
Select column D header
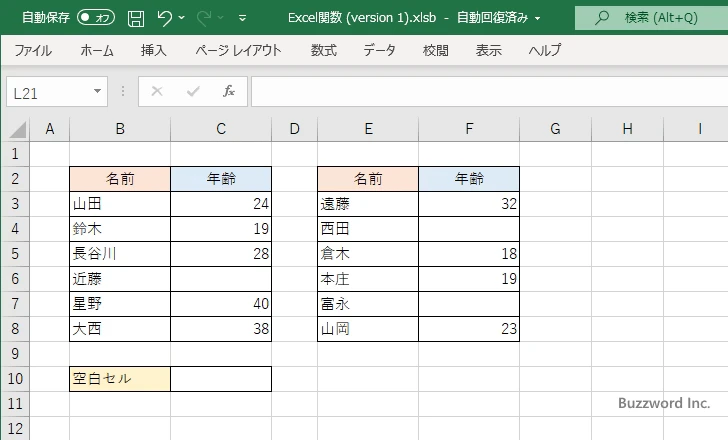295,129
